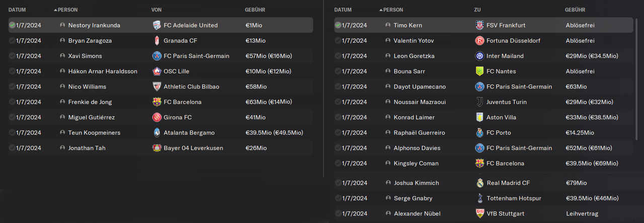Toggle the checkmark on Joshua Kimmich row
The height and width of the screenshot is (223, 644).
338,183
